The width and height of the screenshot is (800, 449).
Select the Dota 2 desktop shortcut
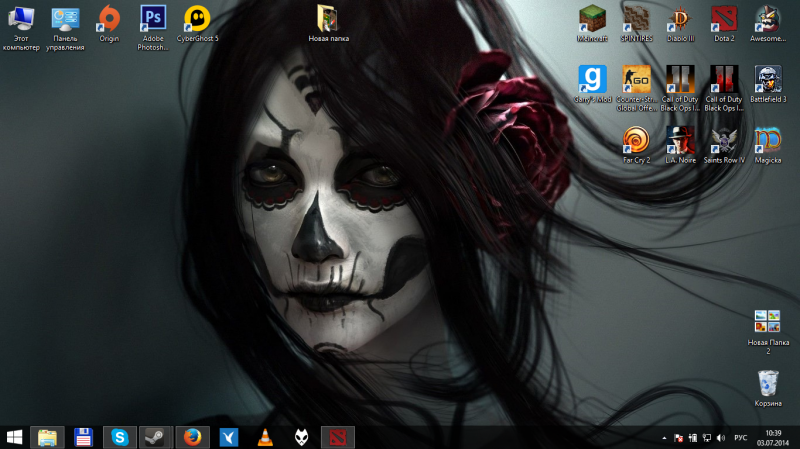724,24
